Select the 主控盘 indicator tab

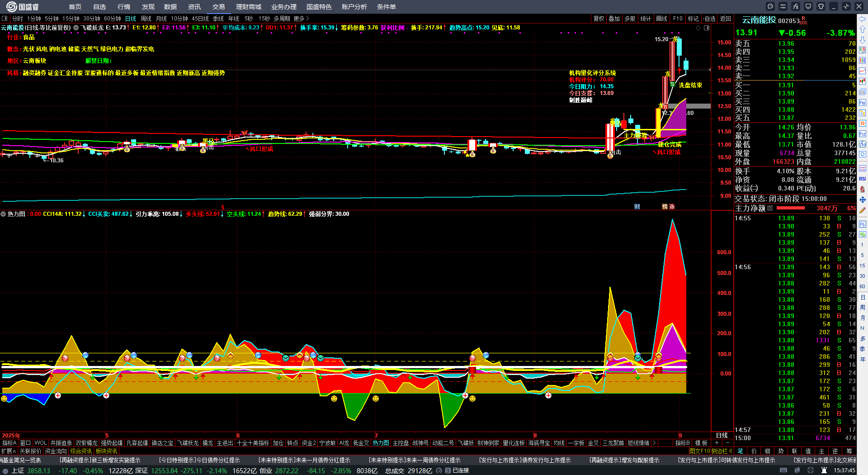(401, 443)
